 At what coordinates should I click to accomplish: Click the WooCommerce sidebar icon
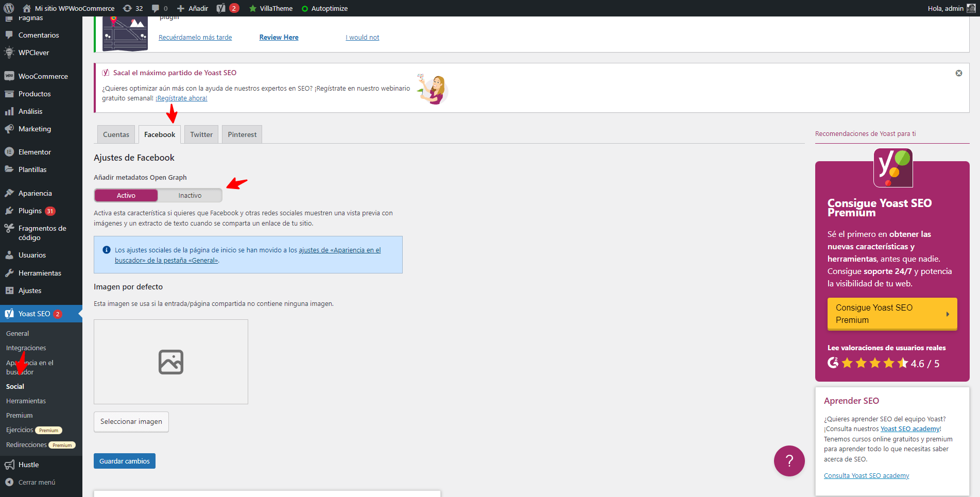tap(9, 76)
